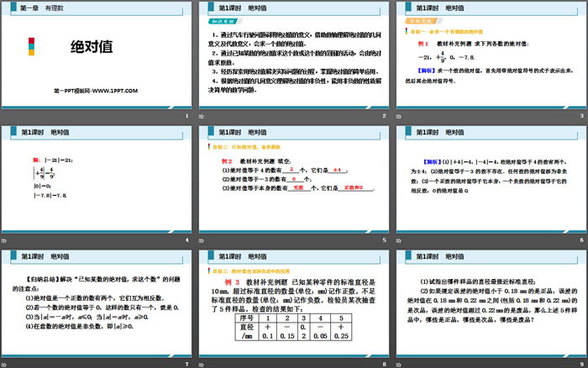Select slide 9 thumbnail with question (1)
588x368 pixels.
(489, 302)
